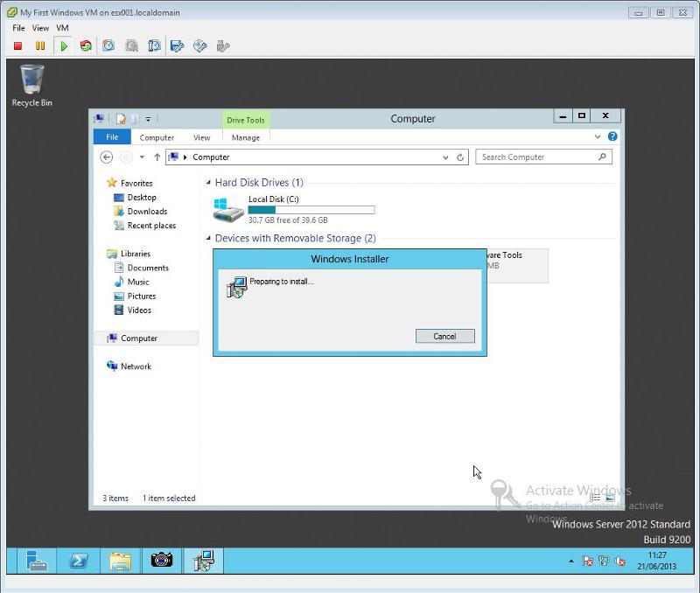Select the Local Disk (C:) drive icon
The height and width of the screenshot is (593, 700).
pos(227,210)
